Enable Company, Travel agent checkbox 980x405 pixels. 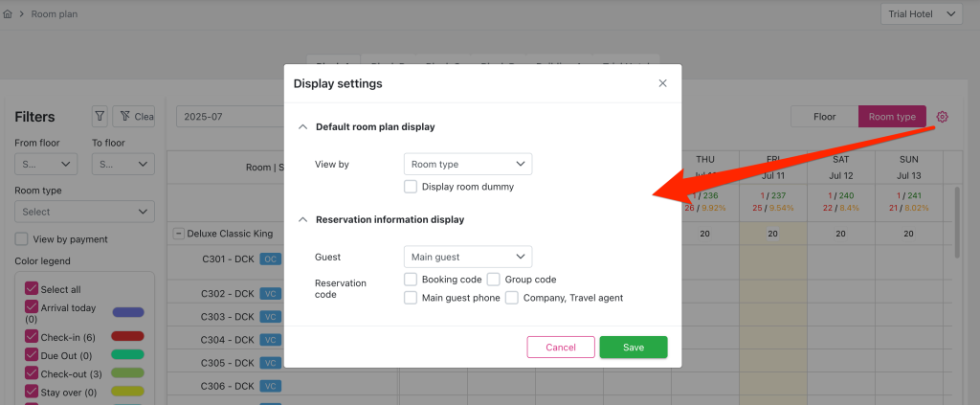pos(512,298)
